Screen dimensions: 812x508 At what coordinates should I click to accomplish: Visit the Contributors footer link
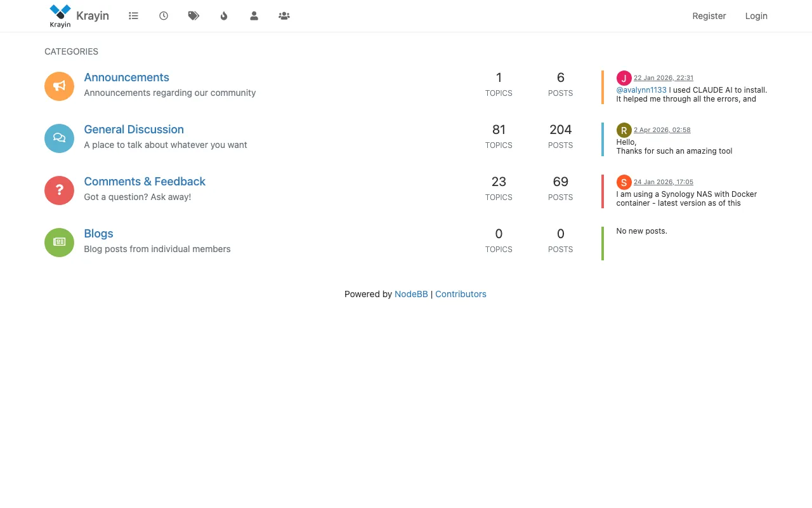pos(461,294)
